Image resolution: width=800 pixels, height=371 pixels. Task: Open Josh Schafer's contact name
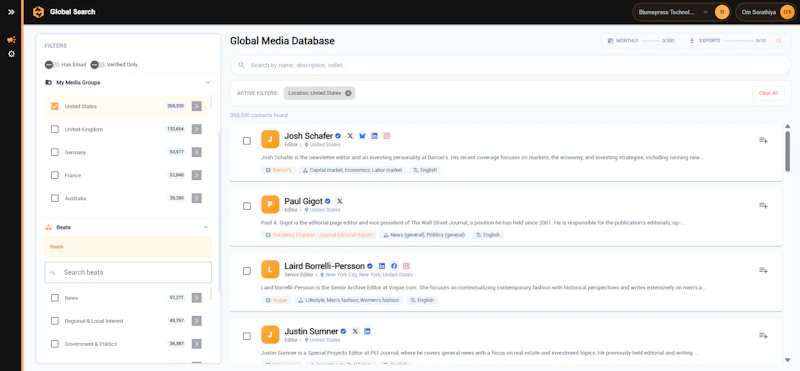[308, 136]
